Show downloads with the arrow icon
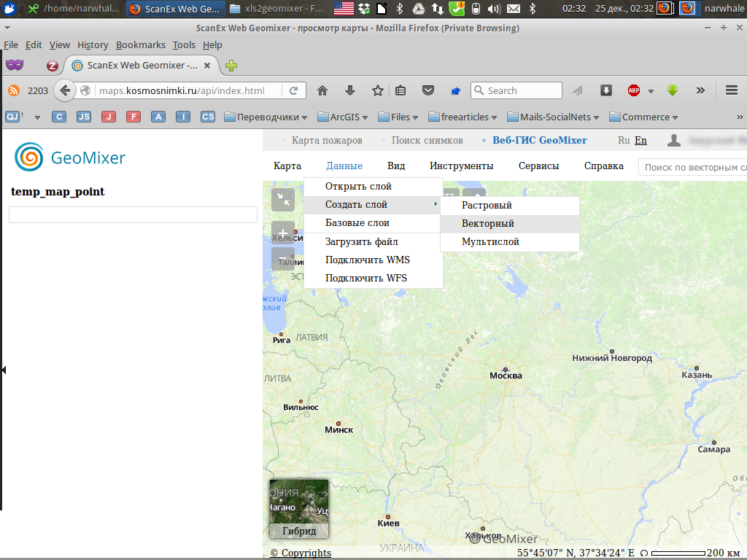Image resolution: width=747 pixels, height=560 pixels. (350, 90)
